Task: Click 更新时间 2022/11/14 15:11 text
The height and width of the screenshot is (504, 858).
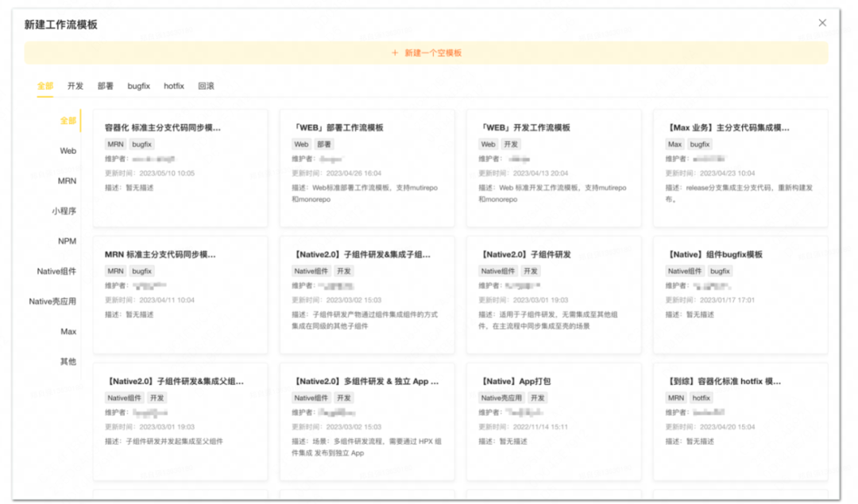Action: [523, 427]
